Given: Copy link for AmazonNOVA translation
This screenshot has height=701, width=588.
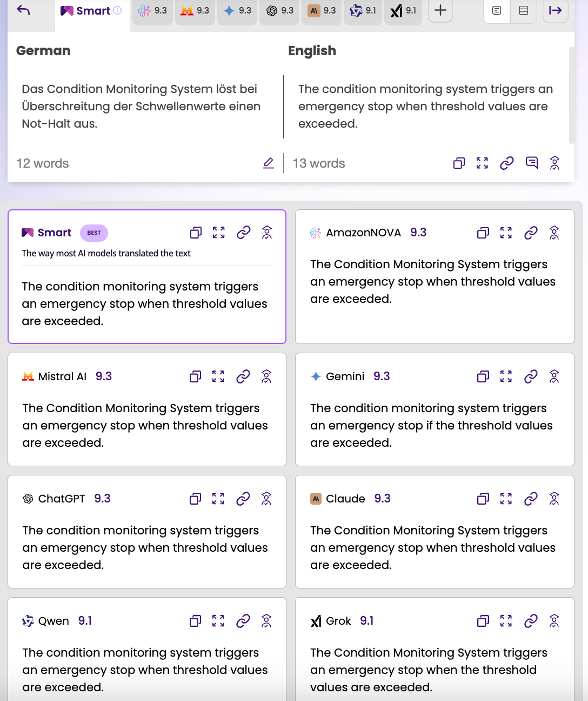Looking at the screenshot, I should (531, 233).
